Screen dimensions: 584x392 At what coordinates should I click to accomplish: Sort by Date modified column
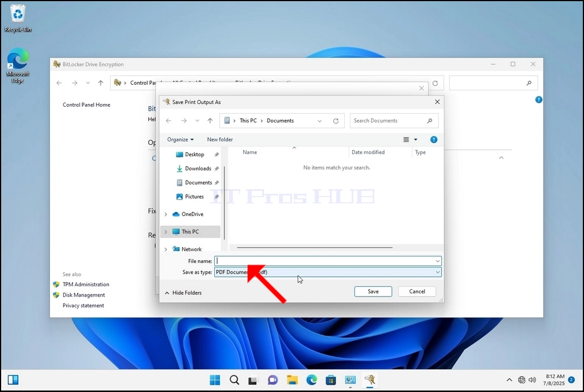pyautogui.click(x=368, y=152)
